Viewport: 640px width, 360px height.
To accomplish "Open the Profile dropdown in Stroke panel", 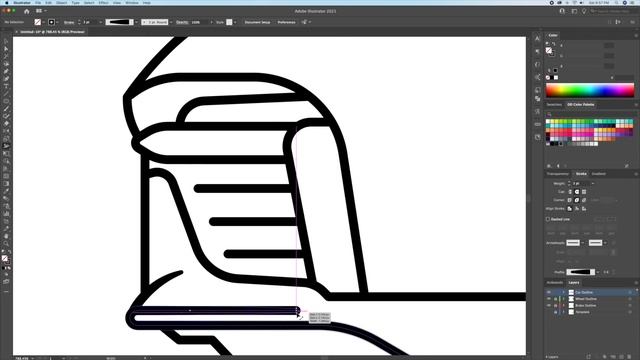I will pyautogui.click(x=598, y=272).
